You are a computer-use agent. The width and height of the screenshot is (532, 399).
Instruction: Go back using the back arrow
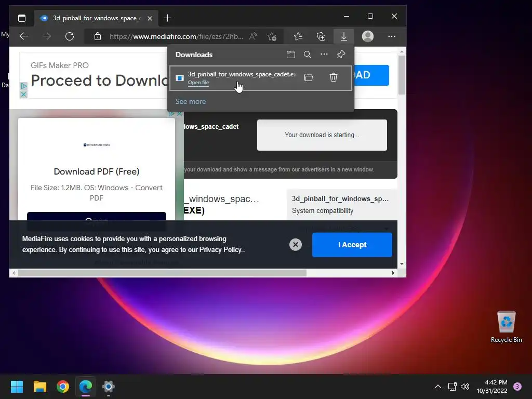(24, 36)
